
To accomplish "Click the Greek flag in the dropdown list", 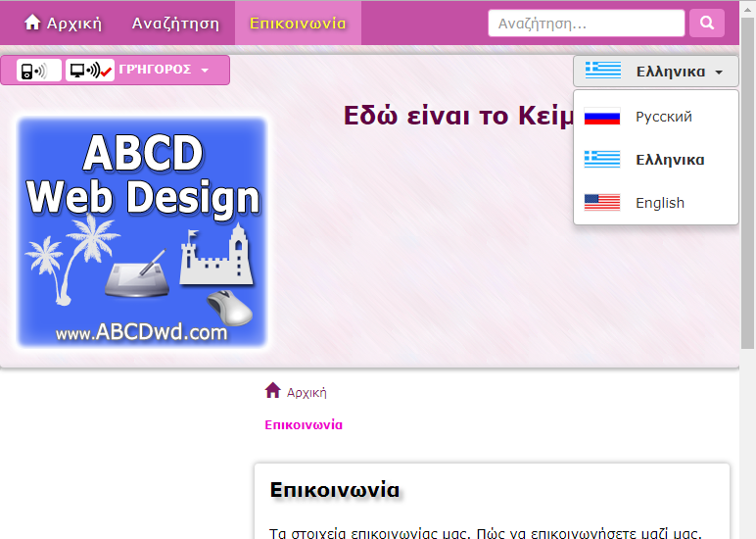I will 601,159.
